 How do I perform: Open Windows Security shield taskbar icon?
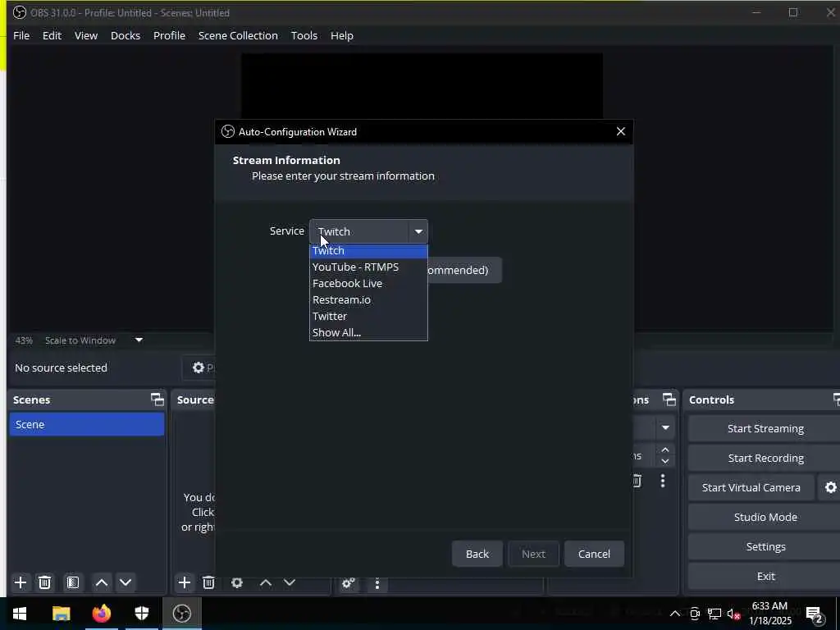pos(141,614)
